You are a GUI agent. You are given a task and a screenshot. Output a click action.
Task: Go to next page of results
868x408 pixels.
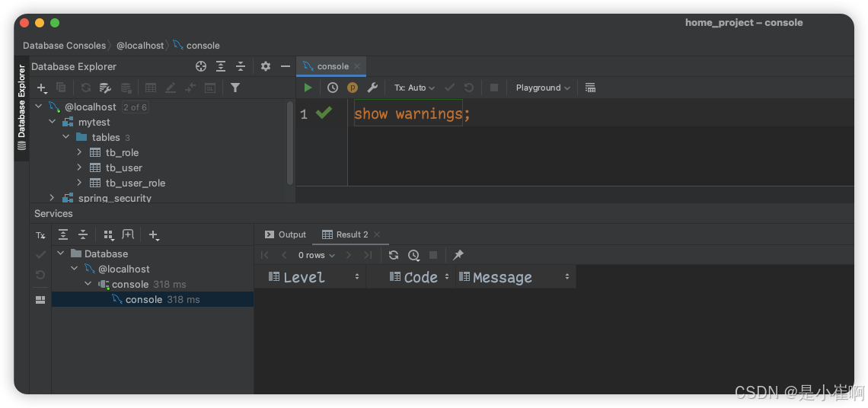(x=348, y=255)
